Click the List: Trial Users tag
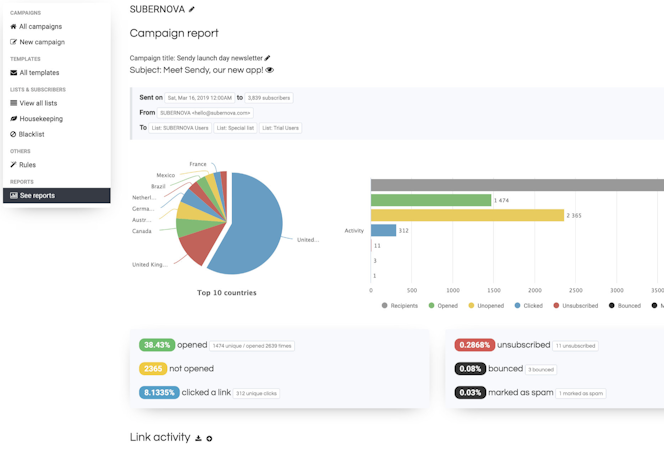This screenshot has height=450, width=664. tap(280, 128)
